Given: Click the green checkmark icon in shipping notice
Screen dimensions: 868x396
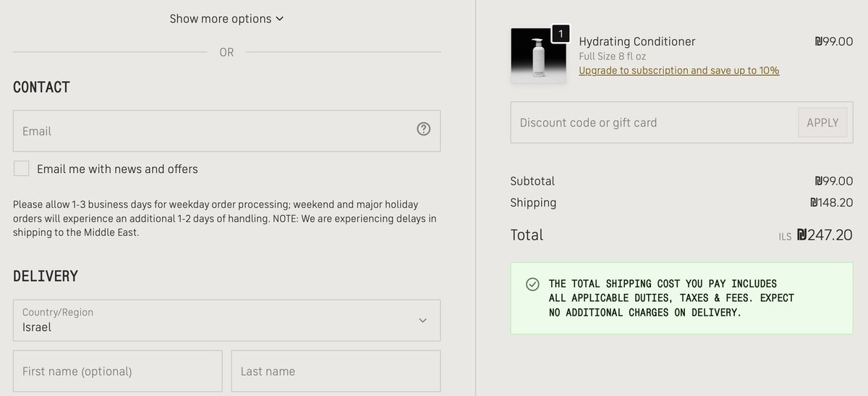Looking at the screenshot, I should tap(532, 284).
